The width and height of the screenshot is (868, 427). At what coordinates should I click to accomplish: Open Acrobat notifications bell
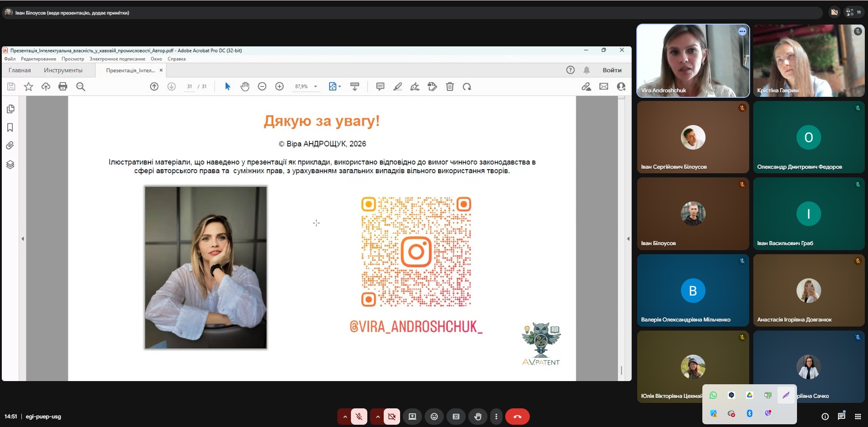587,70
